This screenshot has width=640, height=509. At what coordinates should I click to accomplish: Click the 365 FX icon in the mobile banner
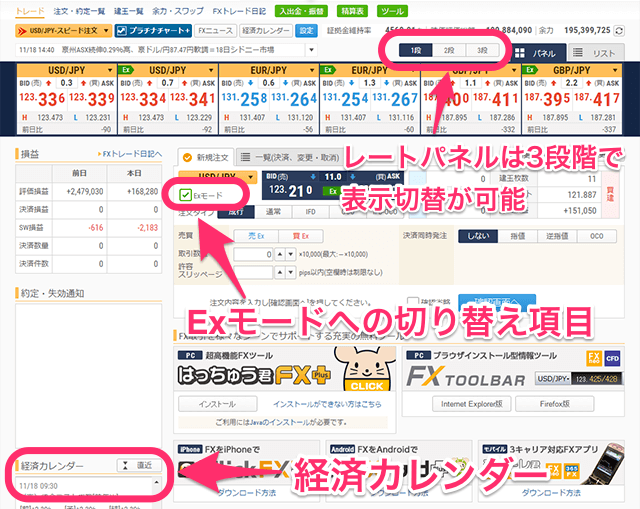(571, 471)
